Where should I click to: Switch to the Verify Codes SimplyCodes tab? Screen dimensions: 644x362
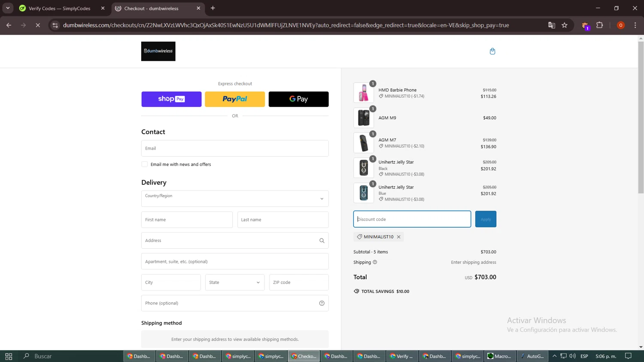(59, 8)
